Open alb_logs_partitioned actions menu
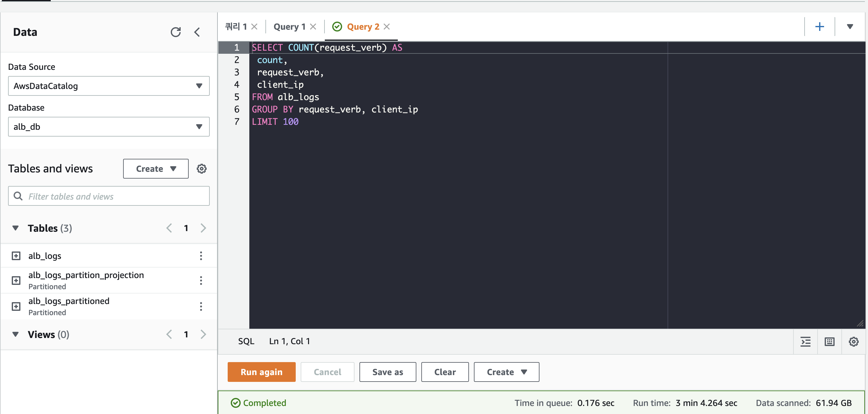This screenshot has height=414, width=868. [201, 306]
